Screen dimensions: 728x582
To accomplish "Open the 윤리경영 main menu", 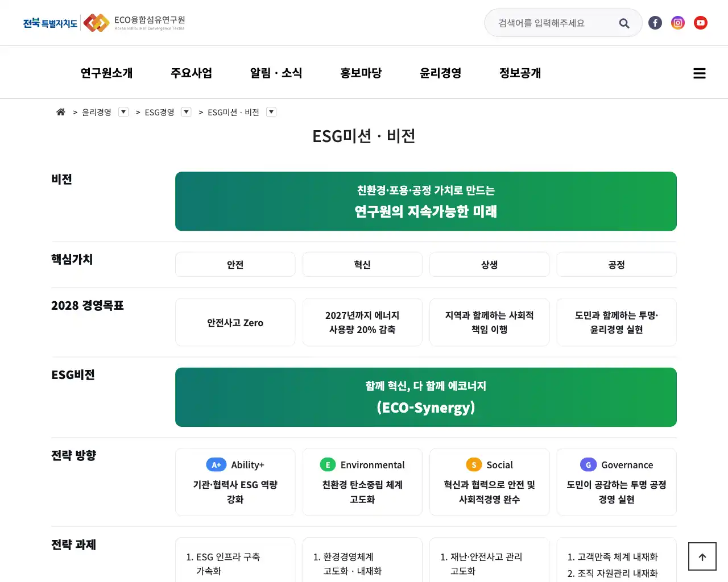I will tap(440, 73).
